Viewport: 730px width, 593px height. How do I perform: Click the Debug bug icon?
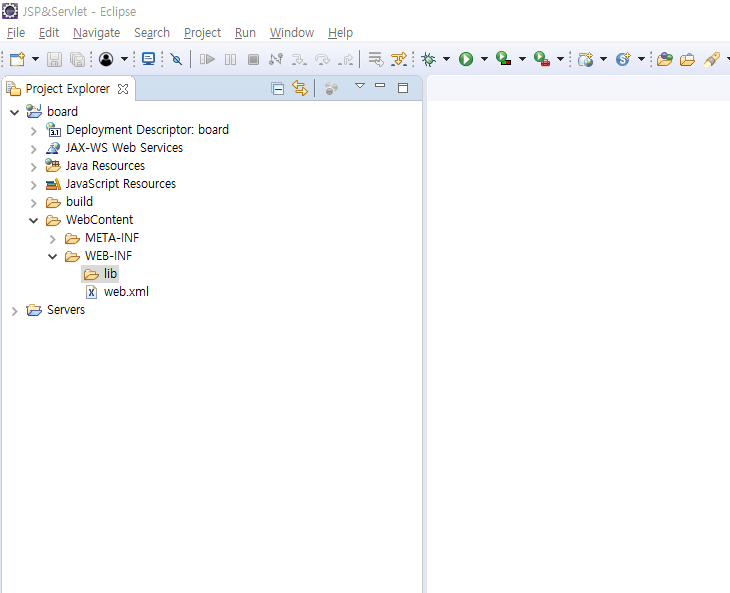pyautogui.click(x=428, y=59)
